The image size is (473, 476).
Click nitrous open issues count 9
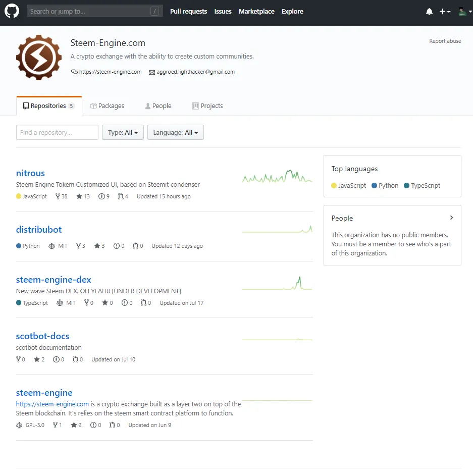click(104, 196)
